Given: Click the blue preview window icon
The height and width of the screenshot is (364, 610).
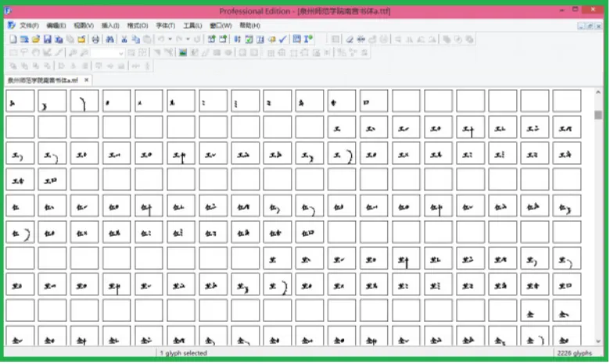Looking at the screenshot, I should tap(297, 39).
